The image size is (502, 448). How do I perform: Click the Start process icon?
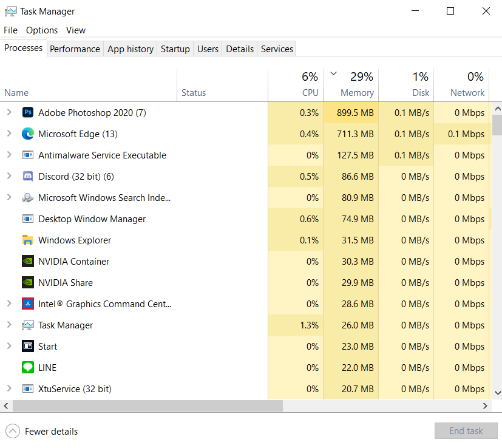point(28,346)
